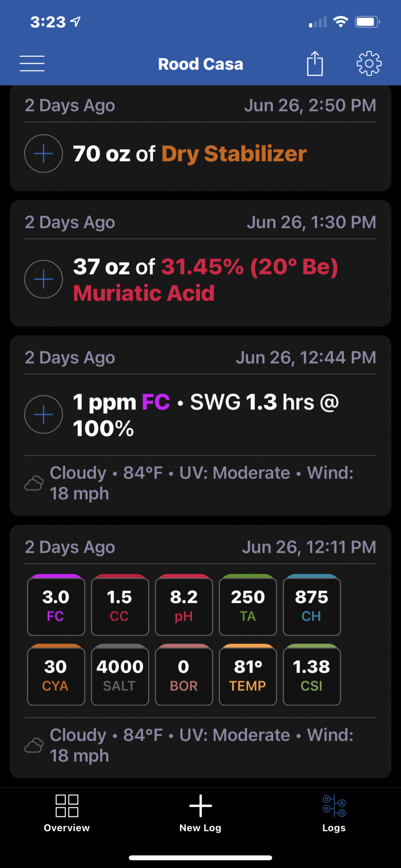Image resolution: width=401 pixels, height=868 pixels.
Task: Tap plus circle beside SWG FC entry
Action: 44,414
